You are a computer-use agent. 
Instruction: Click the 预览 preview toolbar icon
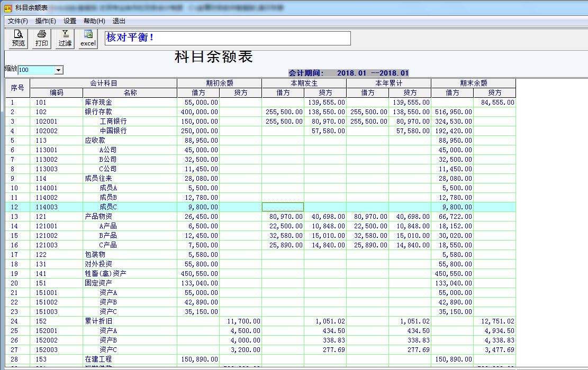click(x=19, y=38)
